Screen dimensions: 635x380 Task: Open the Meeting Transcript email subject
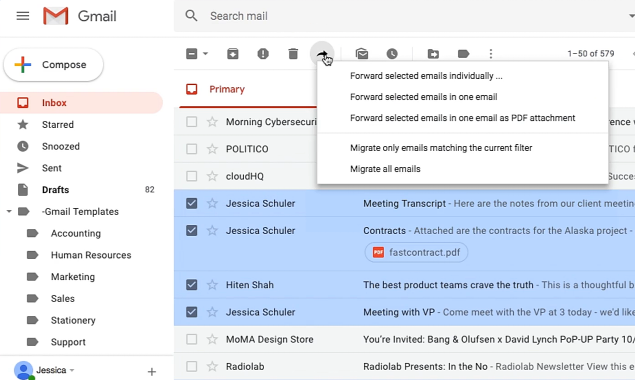coord(404,203)
